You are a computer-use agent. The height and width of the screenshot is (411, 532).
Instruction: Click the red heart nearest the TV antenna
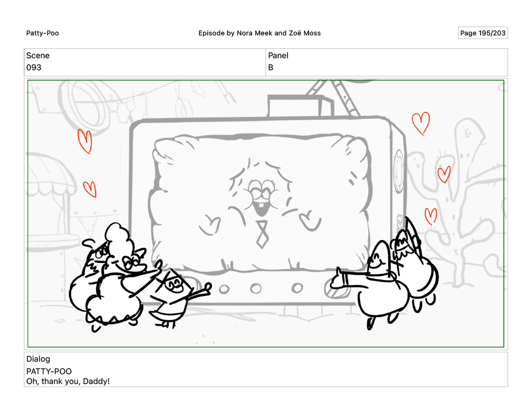point(421,123)
